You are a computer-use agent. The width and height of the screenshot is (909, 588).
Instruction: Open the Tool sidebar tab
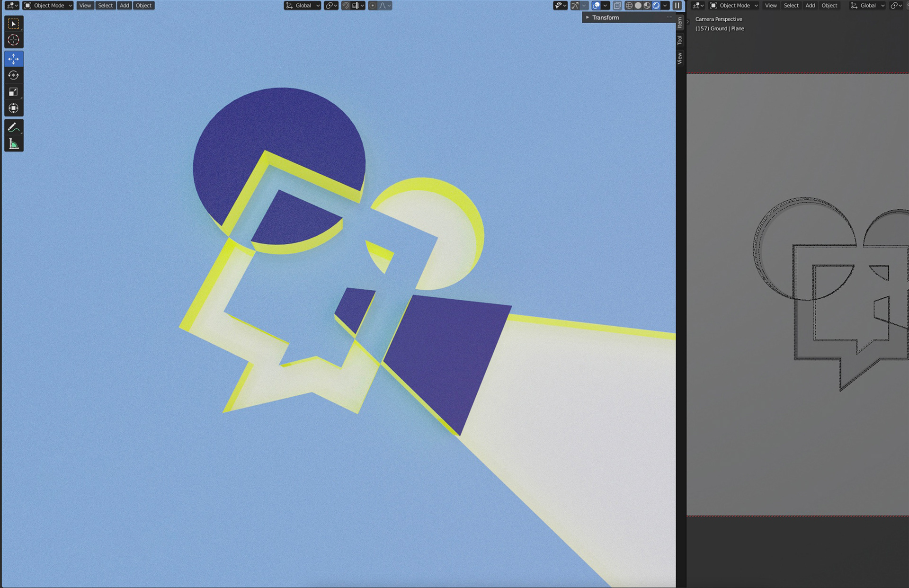pos(680,40)
